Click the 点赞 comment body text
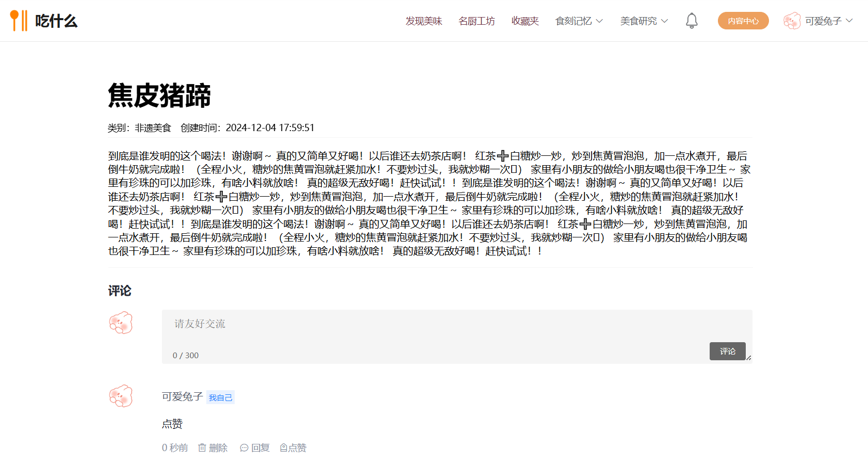Viewport: 868px width, 464px height. point(172,424)
